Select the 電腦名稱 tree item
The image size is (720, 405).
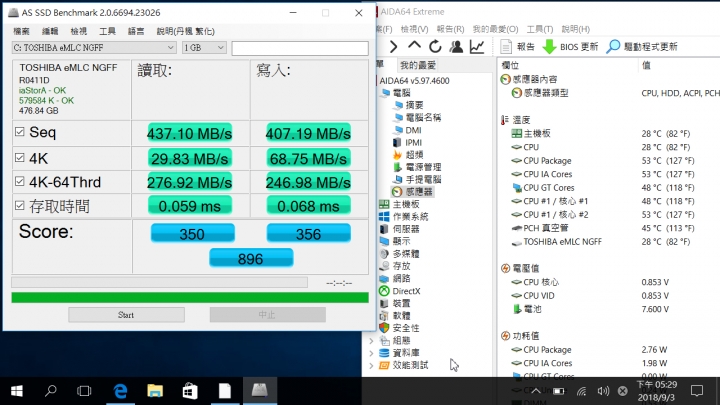pyautogui.click(x=417, y=118)
